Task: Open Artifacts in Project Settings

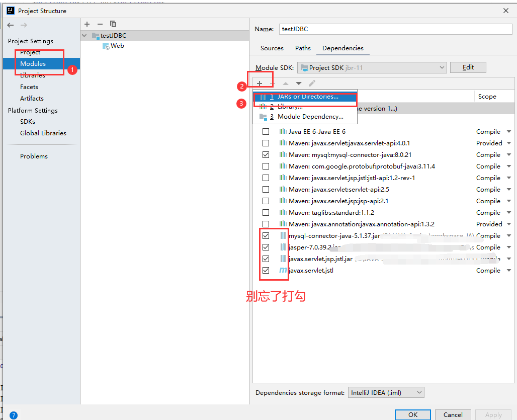Action: [x=32, y=99]
